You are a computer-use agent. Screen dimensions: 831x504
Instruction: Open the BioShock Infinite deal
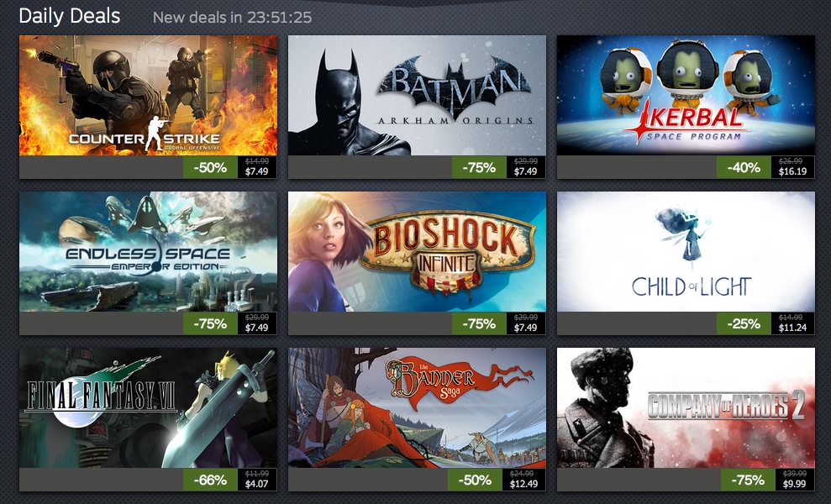(417, 252)
